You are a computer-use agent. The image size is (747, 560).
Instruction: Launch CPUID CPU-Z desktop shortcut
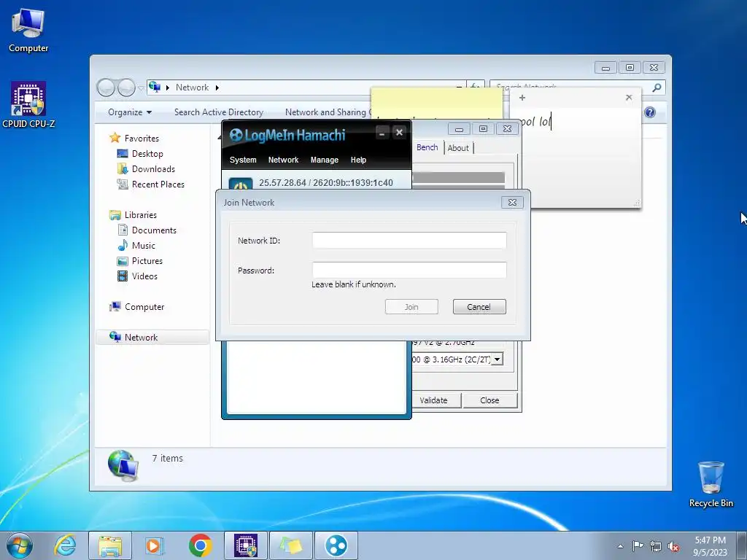28,105
